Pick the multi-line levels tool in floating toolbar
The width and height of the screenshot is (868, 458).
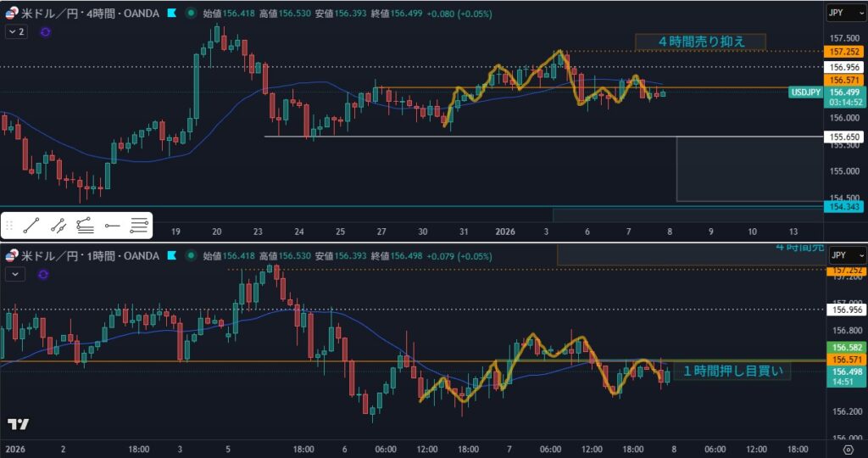[139, 226]
